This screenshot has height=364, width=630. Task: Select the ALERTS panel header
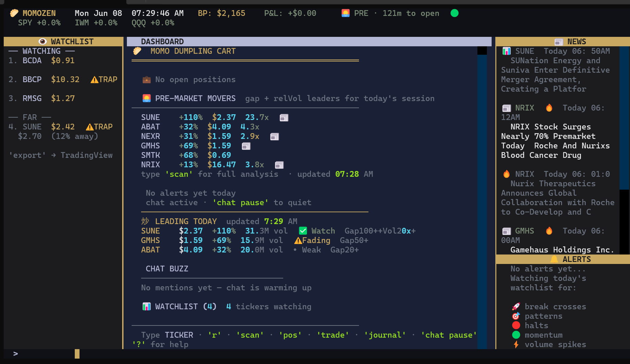click(x=563, y=259)
